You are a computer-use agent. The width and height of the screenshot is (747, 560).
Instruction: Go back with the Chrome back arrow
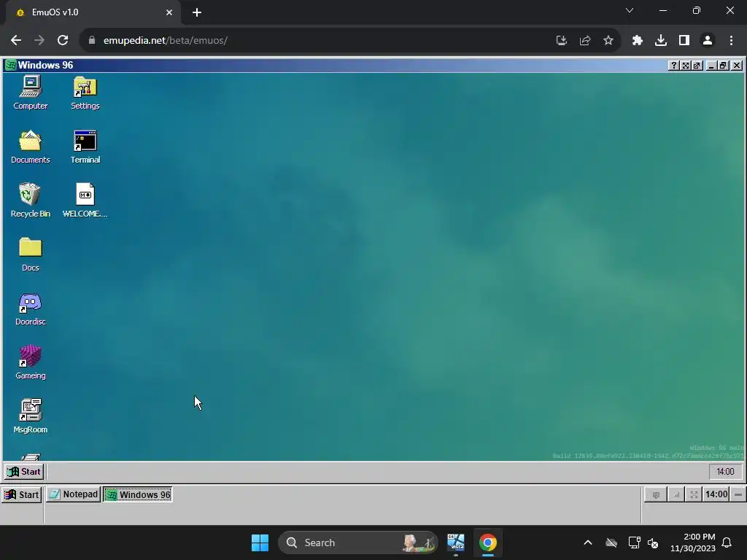16,41
